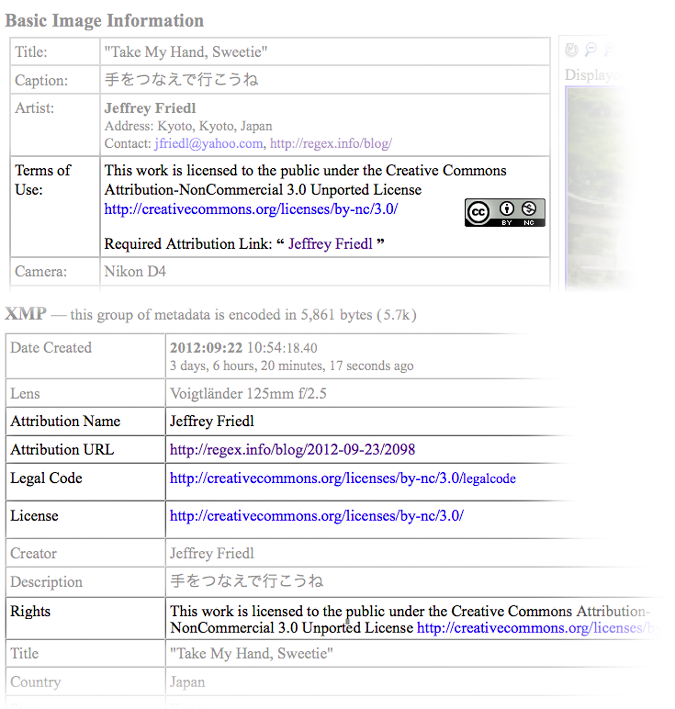The width and height of the screenshot is (675, 709).
Task: Click the rotate icon above the image preview
Action: (572, 49)
